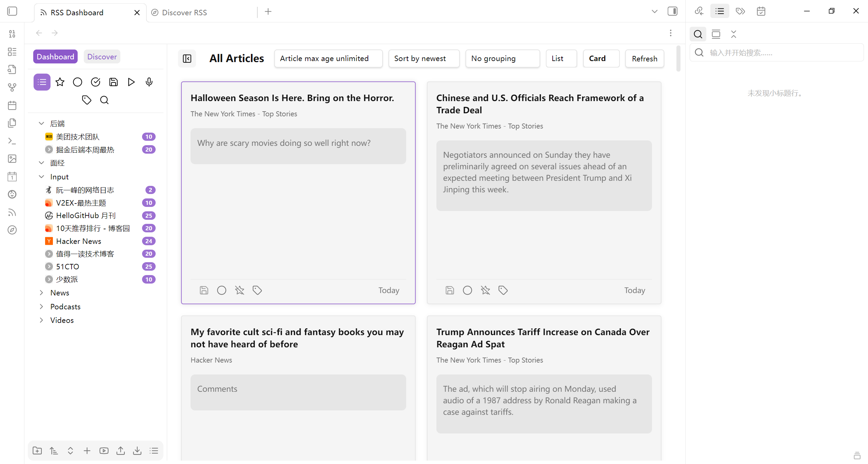Collapse the feed sidebar panel icon
Image resolution: width=868 pixels, height=464 pixels.
[187, 59]
